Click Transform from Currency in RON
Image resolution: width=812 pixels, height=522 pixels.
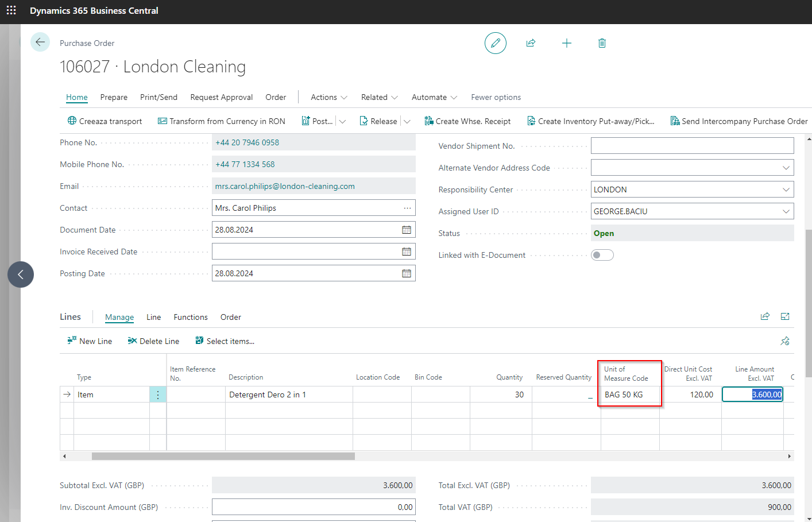click(222, 121)
